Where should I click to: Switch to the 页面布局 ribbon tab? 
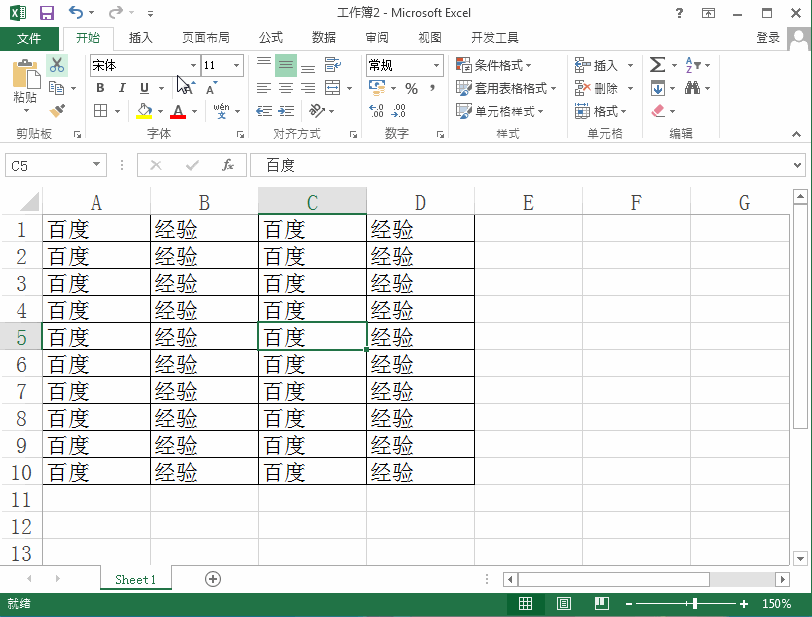point(206,38)
